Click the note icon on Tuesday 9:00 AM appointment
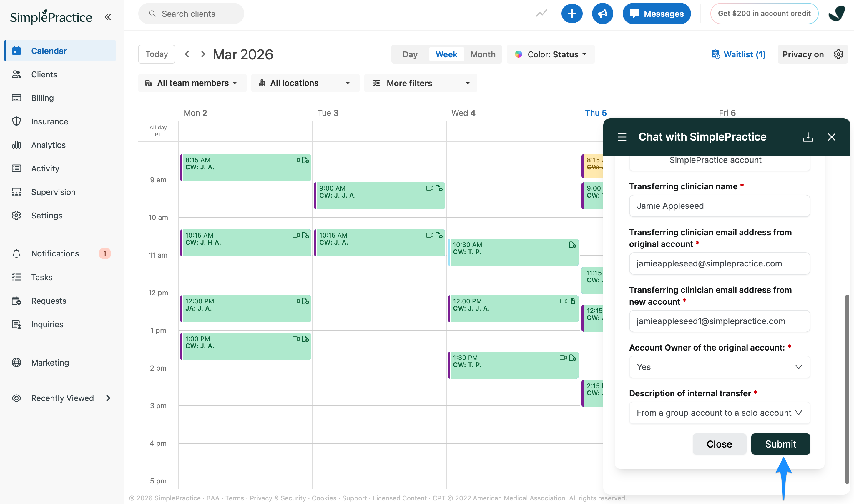This screenshot has height=504, width=854. (439, 188)
